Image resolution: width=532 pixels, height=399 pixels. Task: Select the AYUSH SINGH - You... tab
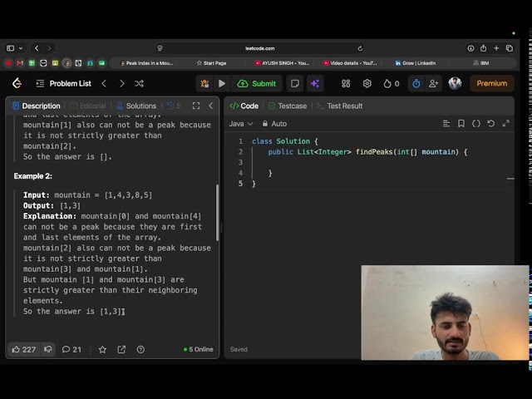(282, 63)
